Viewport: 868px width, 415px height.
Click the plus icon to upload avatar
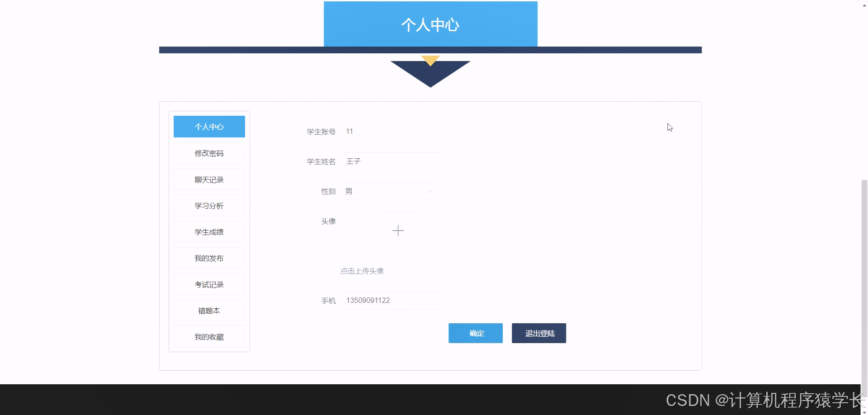(x=398, y=231)
